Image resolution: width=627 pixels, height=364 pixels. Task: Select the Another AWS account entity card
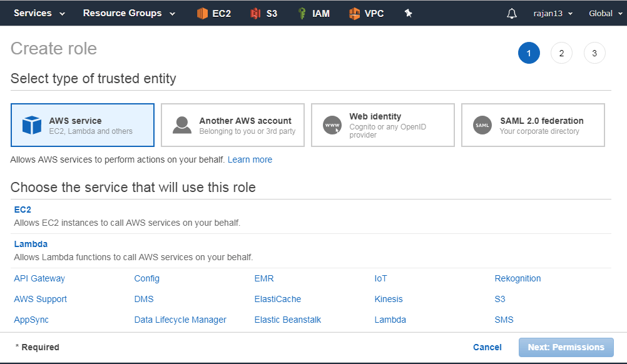click(x=233, y=125)
